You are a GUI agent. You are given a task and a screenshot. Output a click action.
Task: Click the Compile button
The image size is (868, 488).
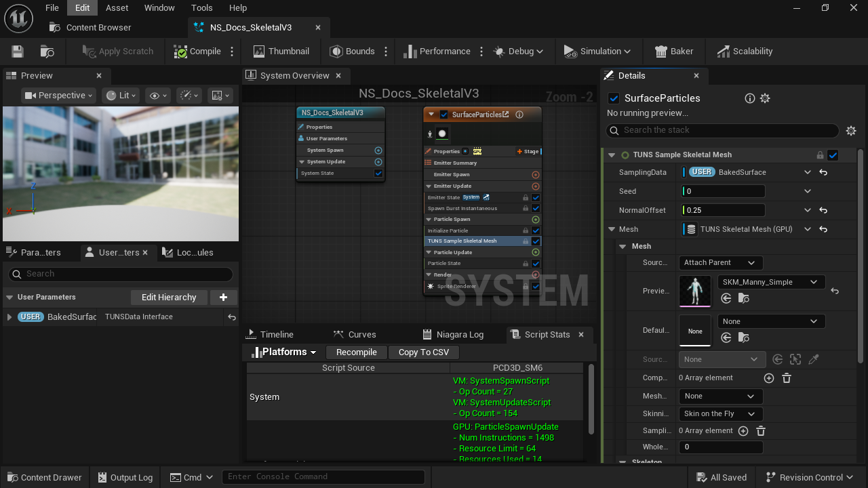(197, 52)
